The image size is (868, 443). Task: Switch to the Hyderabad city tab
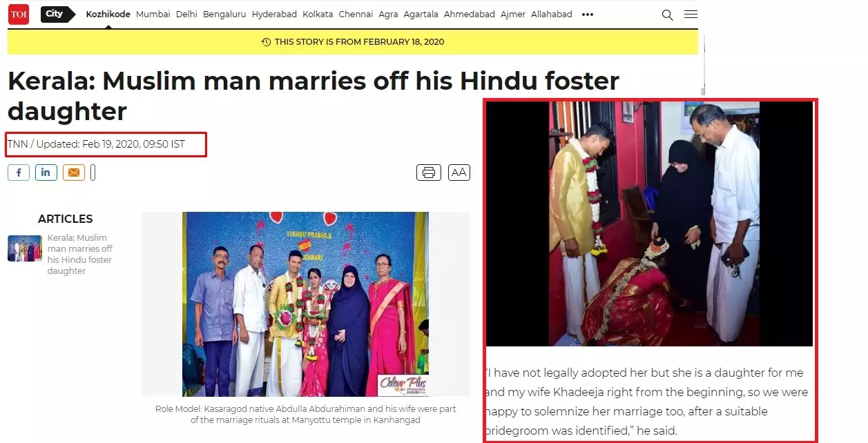tap(273, 14)
